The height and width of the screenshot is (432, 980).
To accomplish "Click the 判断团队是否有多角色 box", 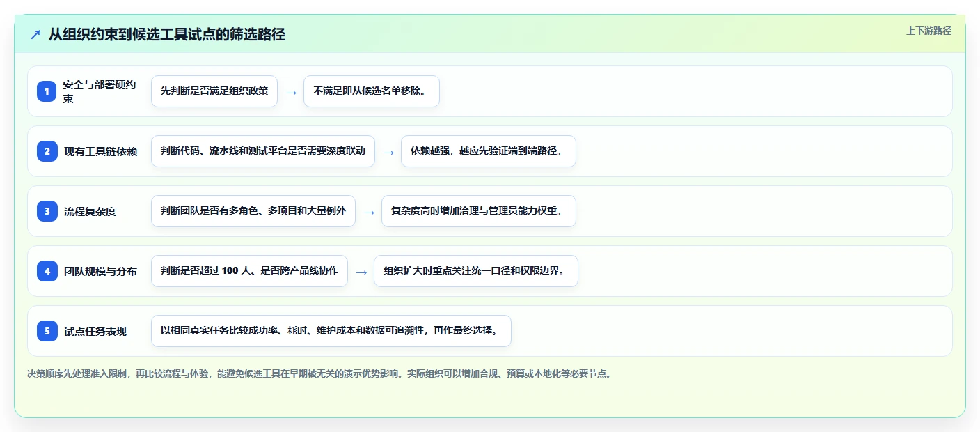I will (253, 211).
